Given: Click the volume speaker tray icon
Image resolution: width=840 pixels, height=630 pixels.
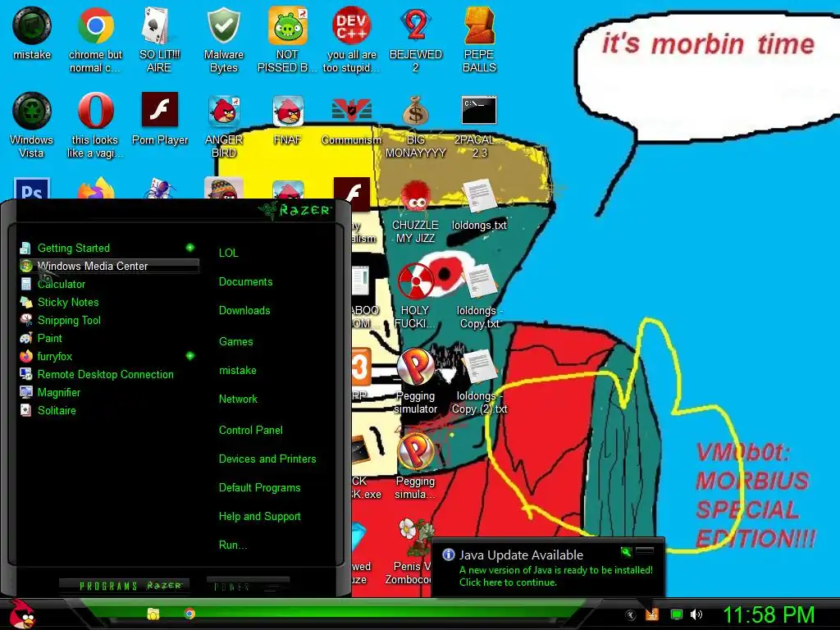Looking at the screenshot, I should [x=696, y=614].
